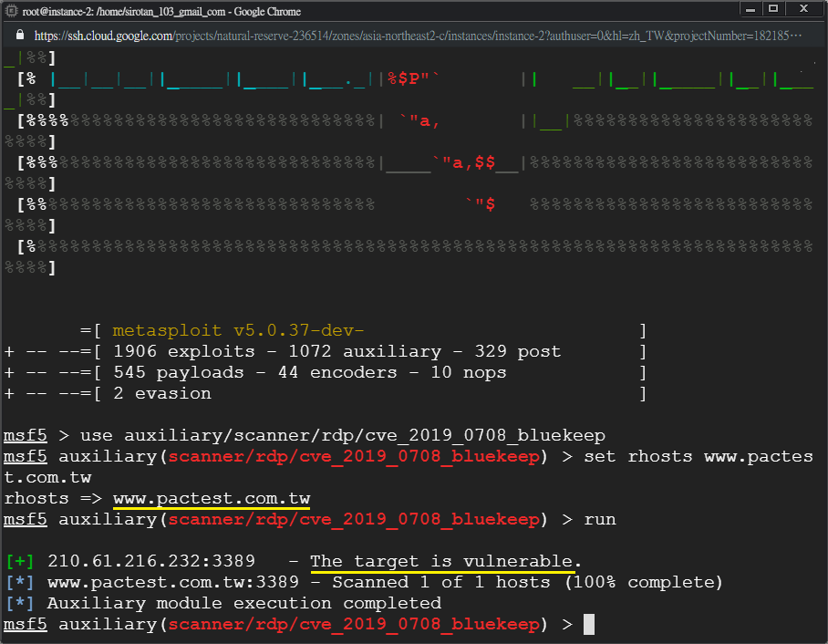Click the ssh.cloud.google.com URL text
Screen dimensions: 828x644
pos(417,36)
